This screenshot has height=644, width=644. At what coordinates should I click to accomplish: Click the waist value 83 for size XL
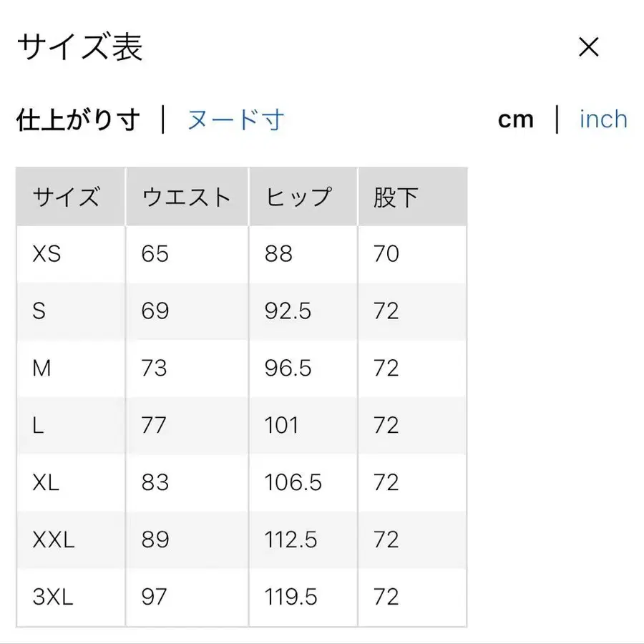[155, 482]
